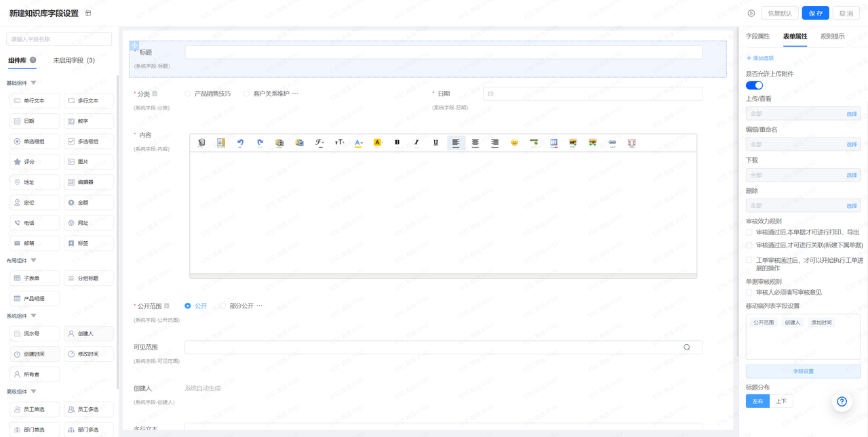Open 下载 permission selection field
The height and width of the screenshot is (437, 868).
803,175
